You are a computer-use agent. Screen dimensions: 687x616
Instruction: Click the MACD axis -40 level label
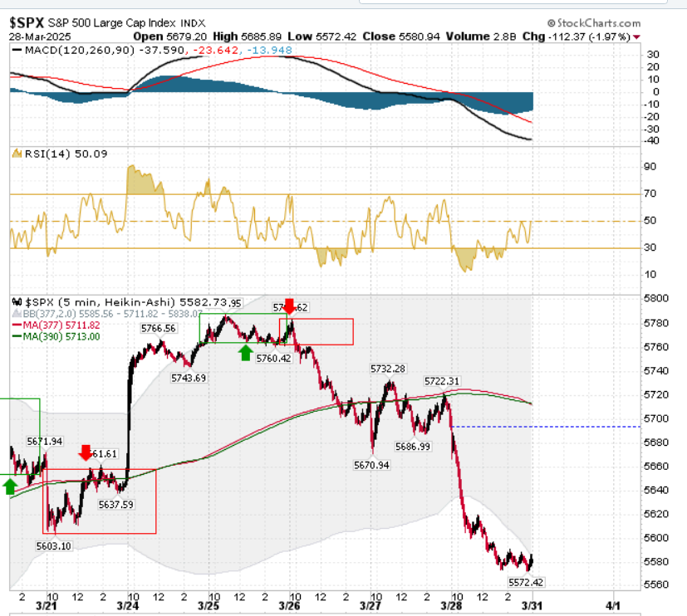(651, 141)
